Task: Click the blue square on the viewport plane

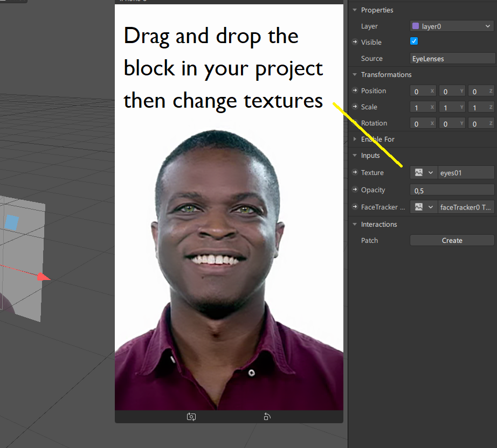Action: 12,222
